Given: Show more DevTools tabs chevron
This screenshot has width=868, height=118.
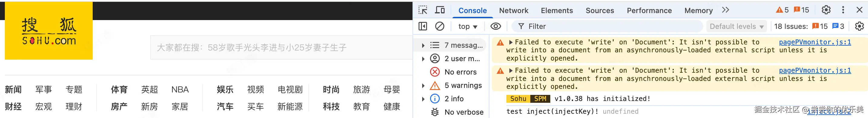Looking at the screenshot, I should 725,10.
